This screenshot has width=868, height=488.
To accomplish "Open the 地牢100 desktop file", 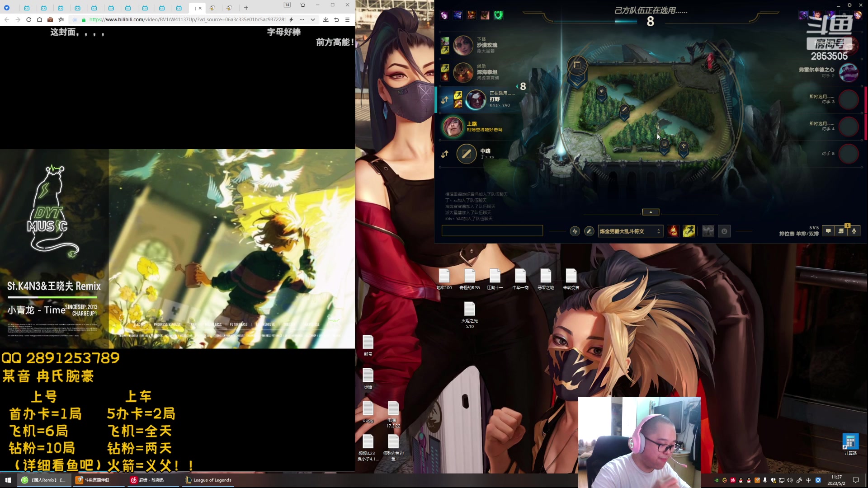I will coord(444,279).
